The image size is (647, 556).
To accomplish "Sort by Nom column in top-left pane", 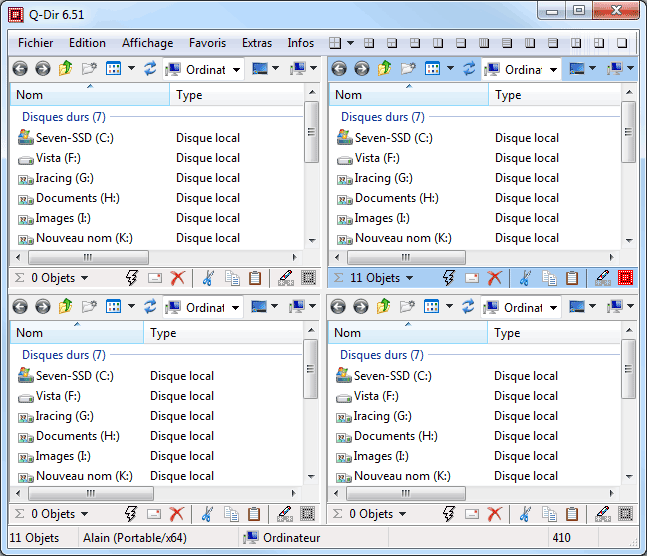I will pos(90,95).
